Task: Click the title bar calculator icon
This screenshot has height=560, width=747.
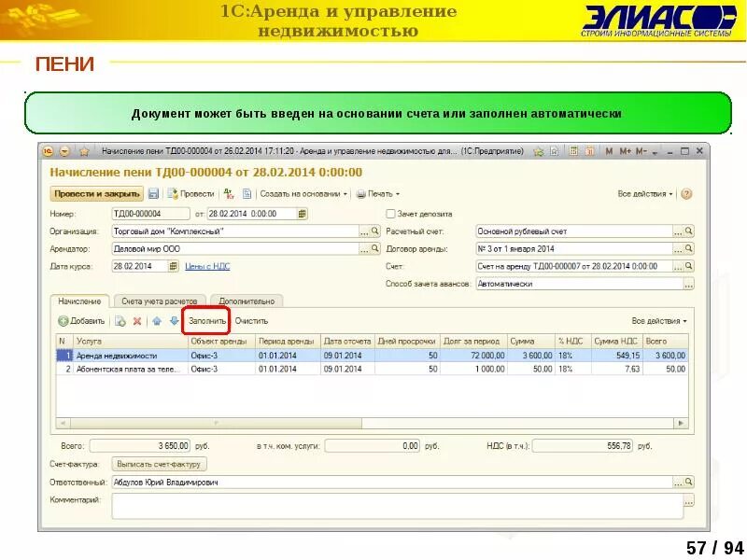Action: 573,151
